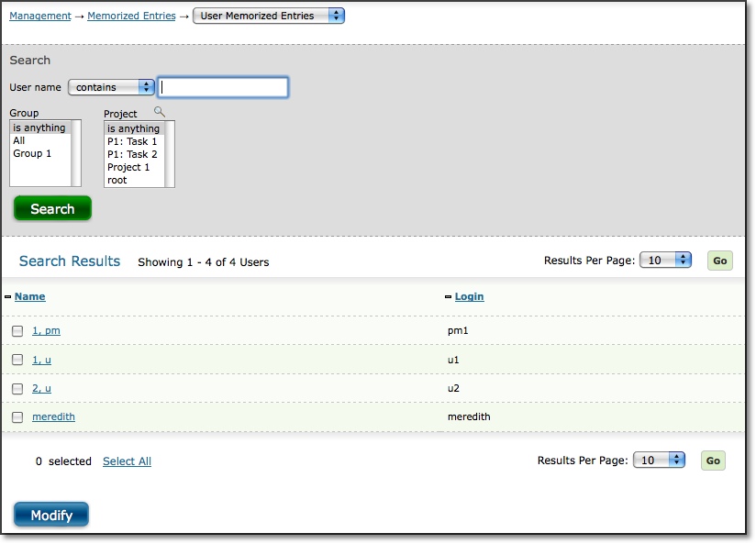Click the 'Showing 1 - 4 of 4 Users' text
Image resolution: width=756 pixels, height=544 pixels.
pos(204,262)
